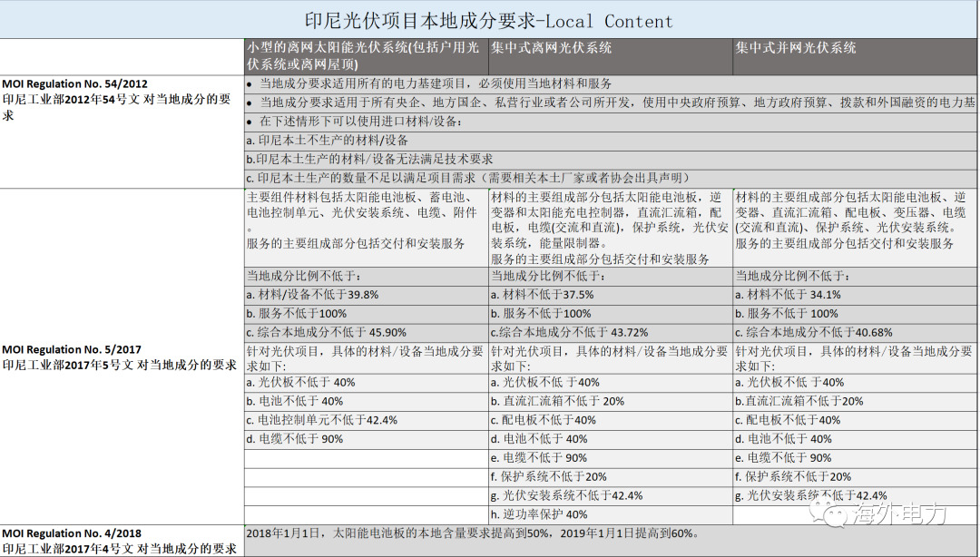
Task: Select cell 'a. 材料/设备不低于39.8%'
Action: point(367,295)
